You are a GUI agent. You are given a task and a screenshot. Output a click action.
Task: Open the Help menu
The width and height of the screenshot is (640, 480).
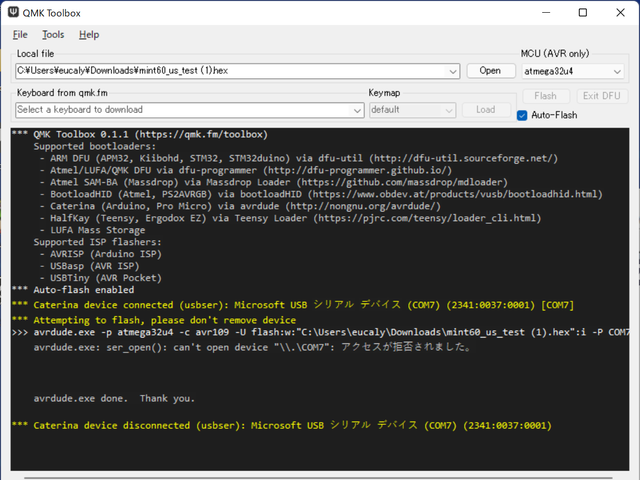(x=88, y=35)
